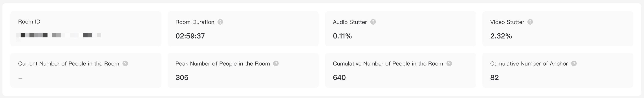Click the 2.32% video stutter value
Image resolution: width=644 pixels, height=98 pixels.
501,36
